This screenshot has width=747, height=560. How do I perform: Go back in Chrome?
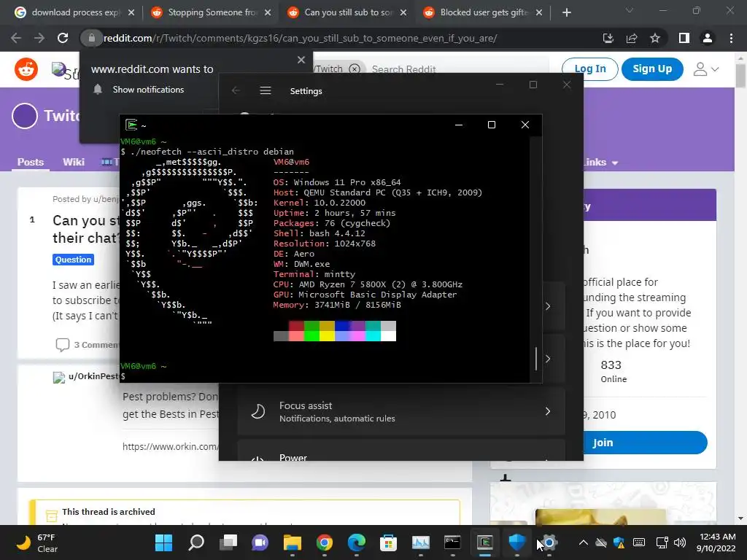pos(16,38)
